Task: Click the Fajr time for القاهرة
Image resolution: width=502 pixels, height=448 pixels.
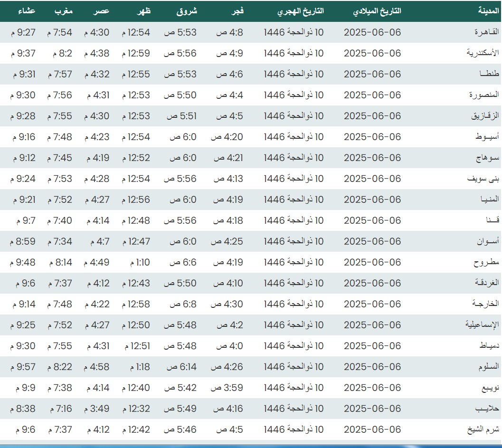Action: (x=229, y=32)
